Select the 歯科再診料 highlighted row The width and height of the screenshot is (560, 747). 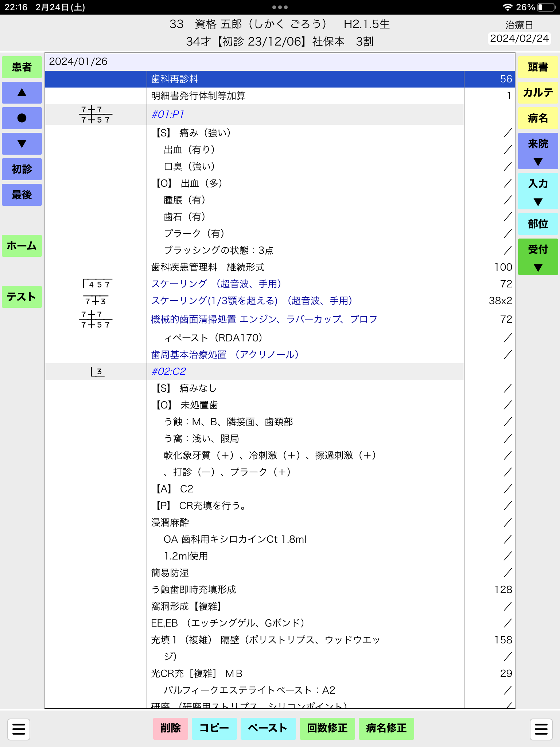pyautogui.click(x=280, y=79)
